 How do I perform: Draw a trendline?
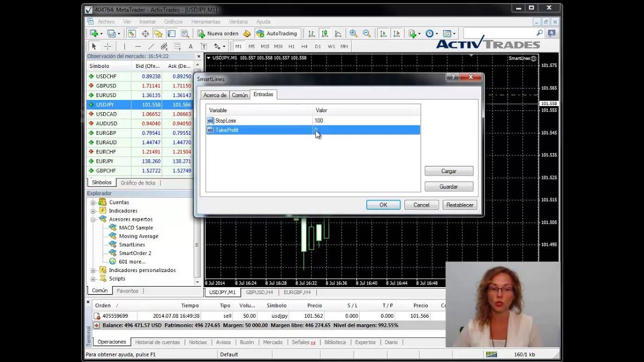151,46
